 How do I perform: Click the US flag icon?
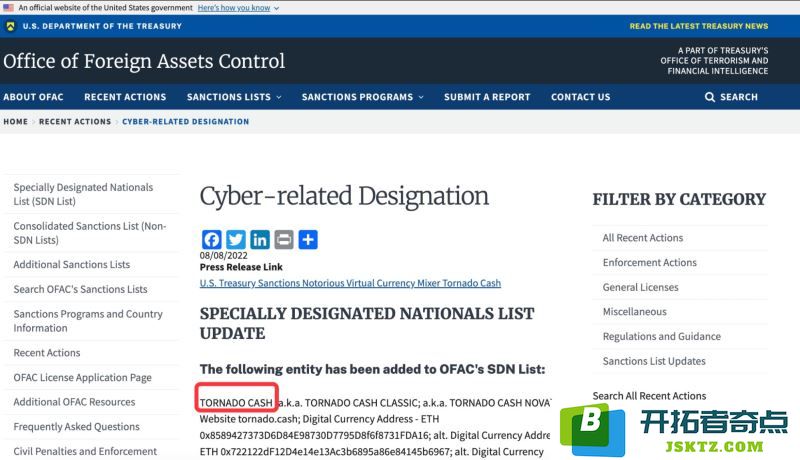[x=9, y=8]
